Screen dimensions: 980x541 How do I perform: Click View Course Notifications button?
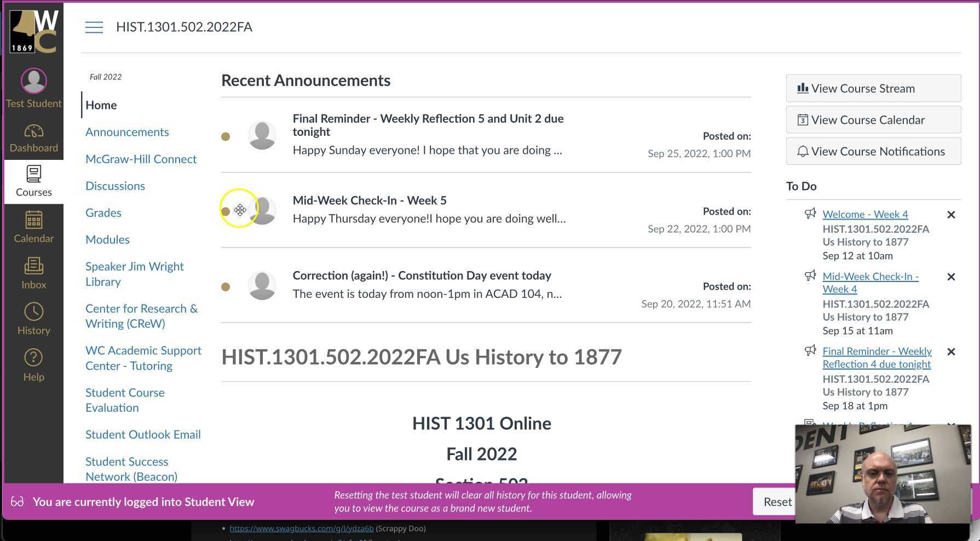(873, 151)
